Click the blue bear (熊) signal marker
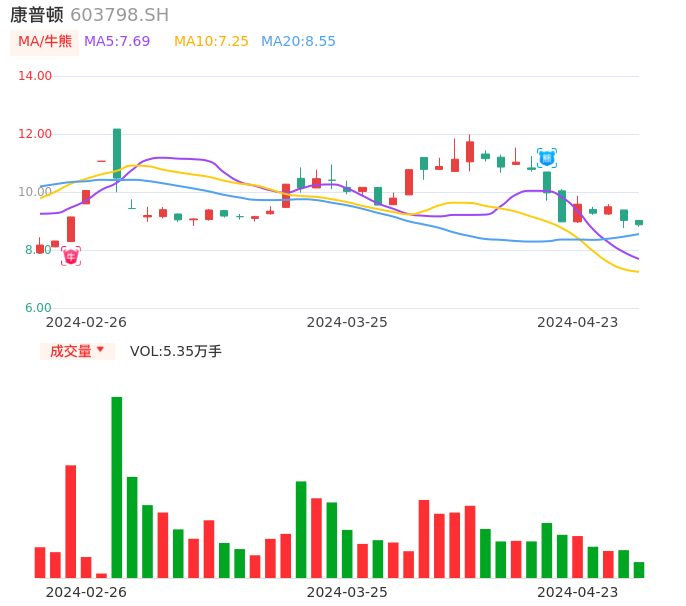Screen dimensions: 686x606 click(546, 158)
